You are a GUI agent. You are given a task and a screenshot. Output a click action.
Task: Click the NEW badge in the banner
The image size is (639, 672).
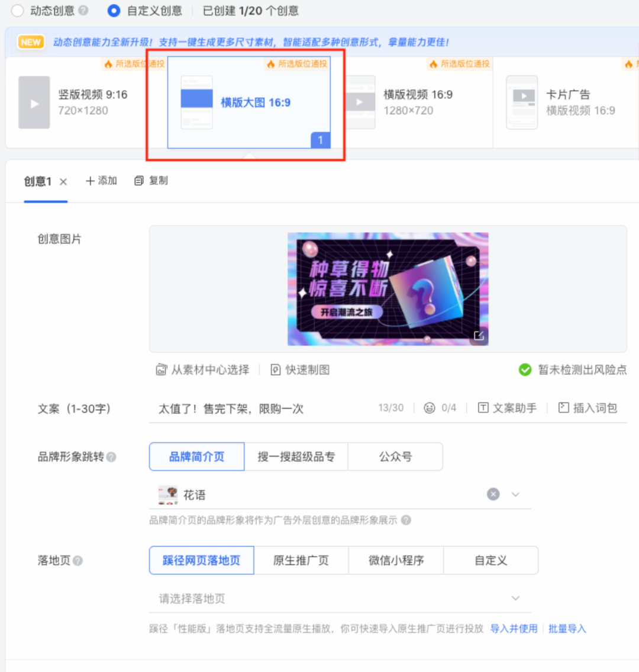tap(31, 42)
